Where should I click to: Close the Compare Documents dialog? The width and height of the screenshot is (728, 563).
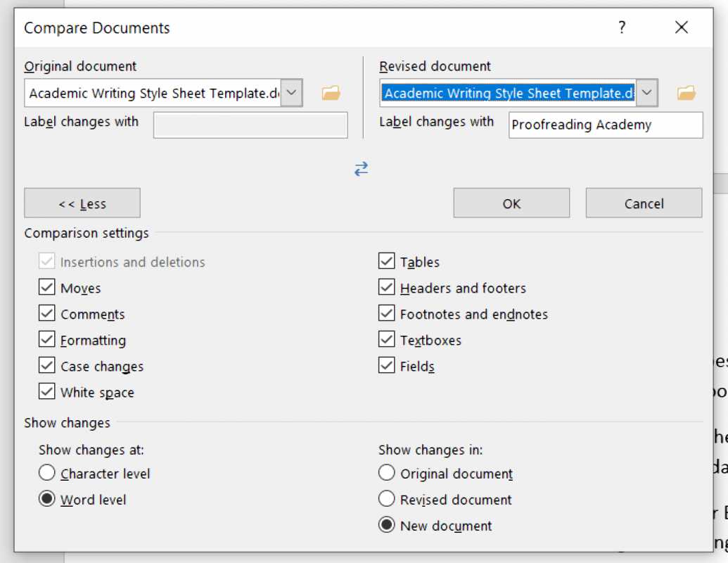[x=681, y=27]
